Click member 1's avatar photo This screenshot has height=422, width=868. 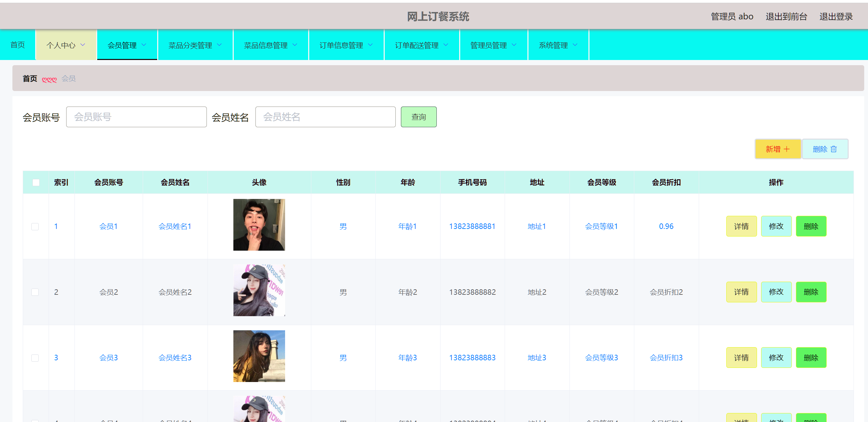pos(259,224)
